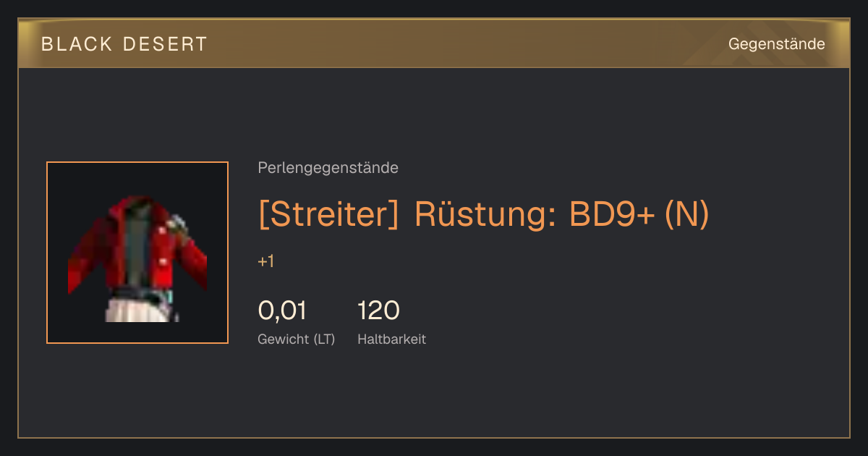Click the orange-bordered item image frame
868x456 pixels.
coord(137,253)
